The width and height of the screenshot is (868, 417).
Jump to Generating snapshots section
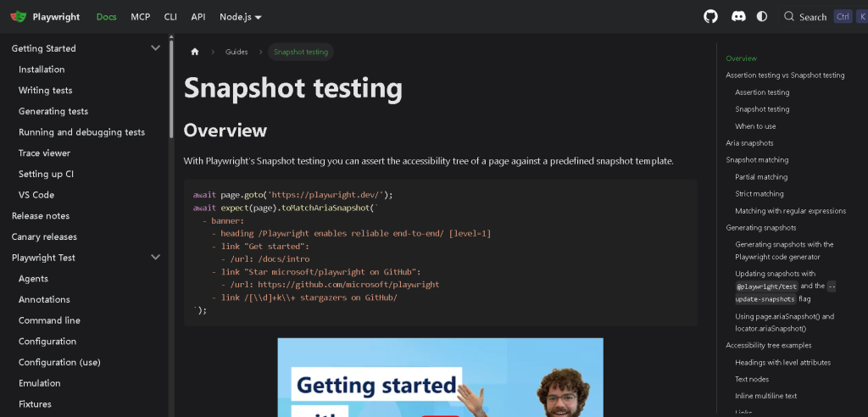(760, 228)
